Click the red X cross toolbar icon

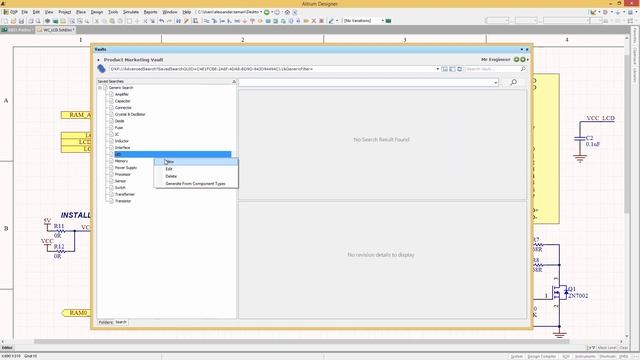[314, 21]
